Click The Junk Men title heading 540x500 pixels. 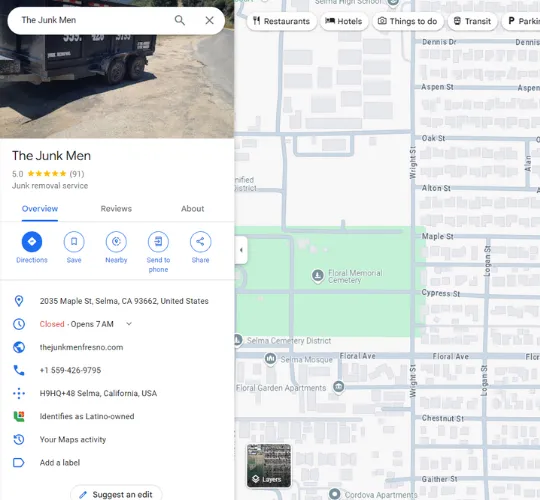pyautogui.click(x=52, y=156)
